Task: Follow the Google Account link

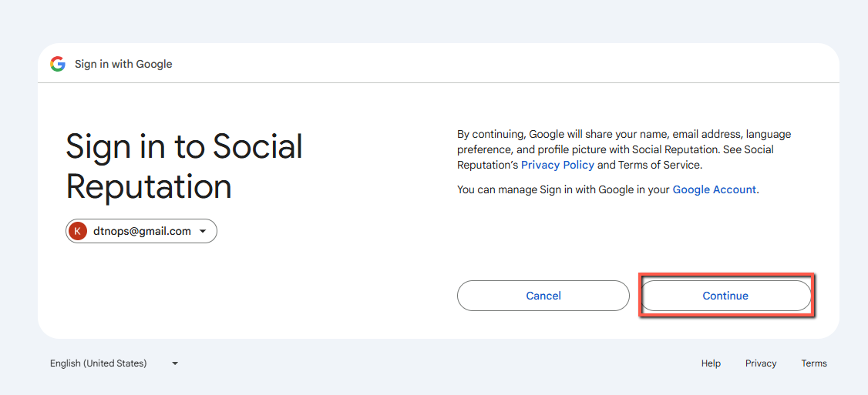Action: tap(714, 189)
